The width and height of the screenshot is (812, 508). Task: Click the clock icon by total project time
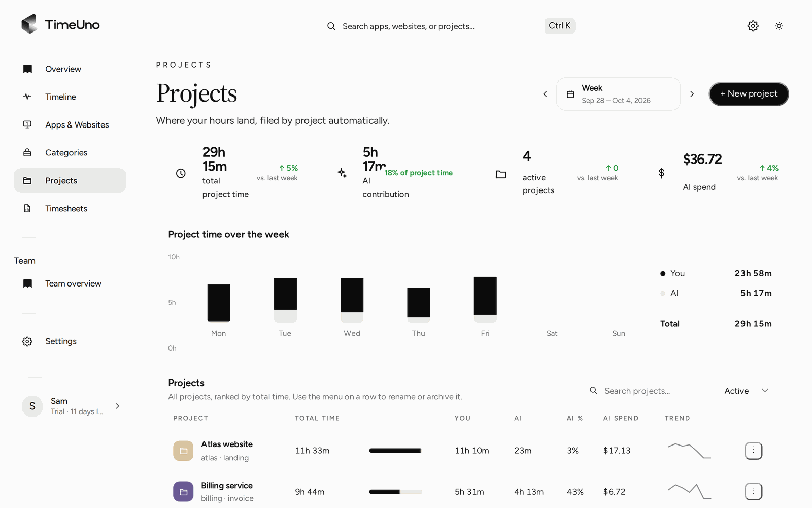click(181, 173)
